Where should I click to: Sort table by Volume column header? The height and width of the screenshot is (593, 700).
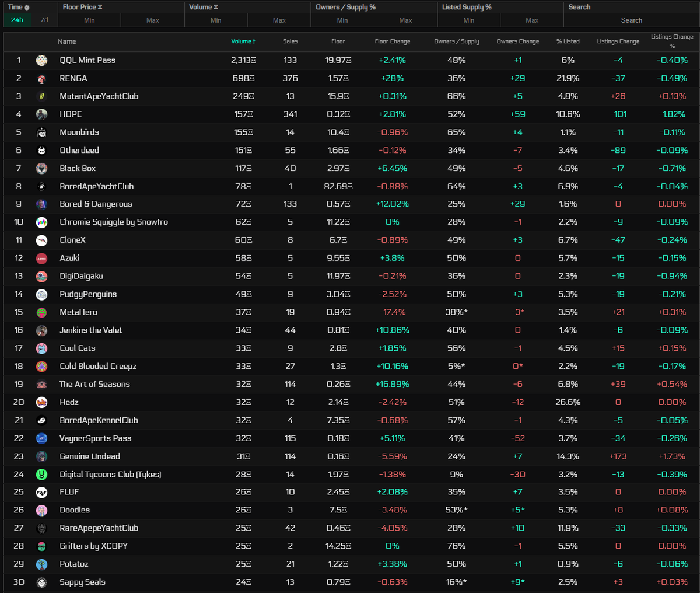pos(243,41)
